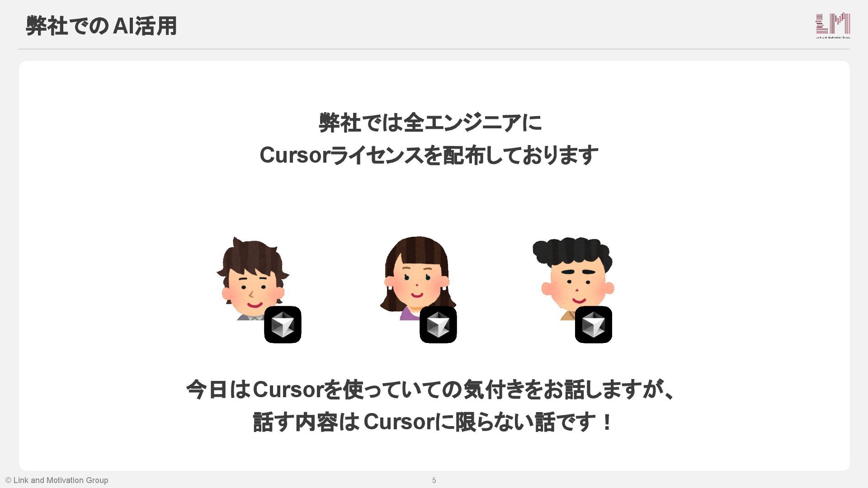868x488 pixels.
Task: Click the Link and Motivation Group logo
Action: pyautogui.click(x=833, y=26)
